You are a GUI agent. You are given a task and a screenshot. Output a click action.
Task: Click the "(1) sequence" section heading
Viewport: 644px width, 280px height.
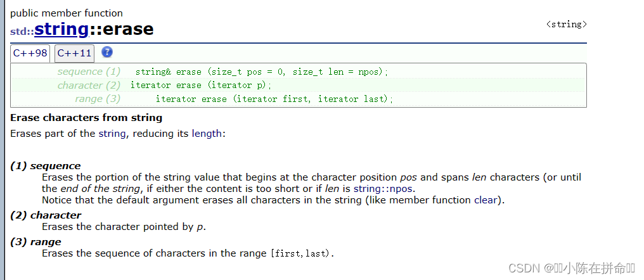click(46, 166)
